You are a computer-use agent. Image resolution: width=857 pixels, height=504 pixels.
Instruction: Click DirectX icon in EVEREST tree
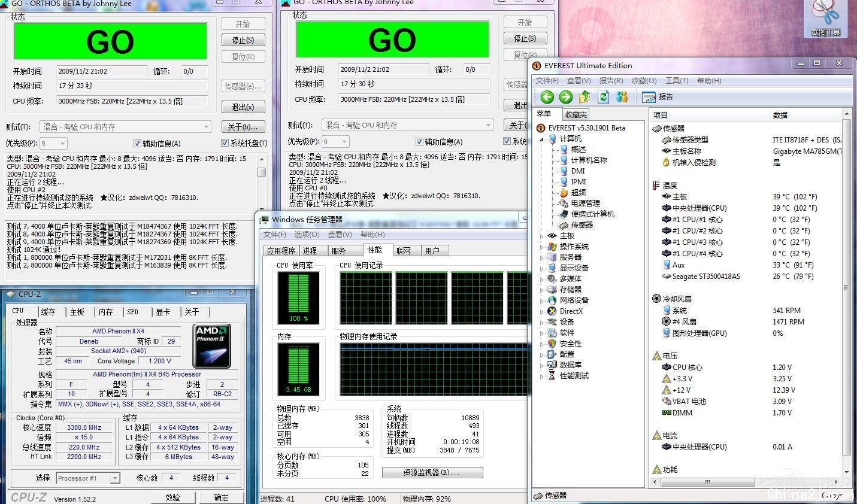click(x=552, y=311)
